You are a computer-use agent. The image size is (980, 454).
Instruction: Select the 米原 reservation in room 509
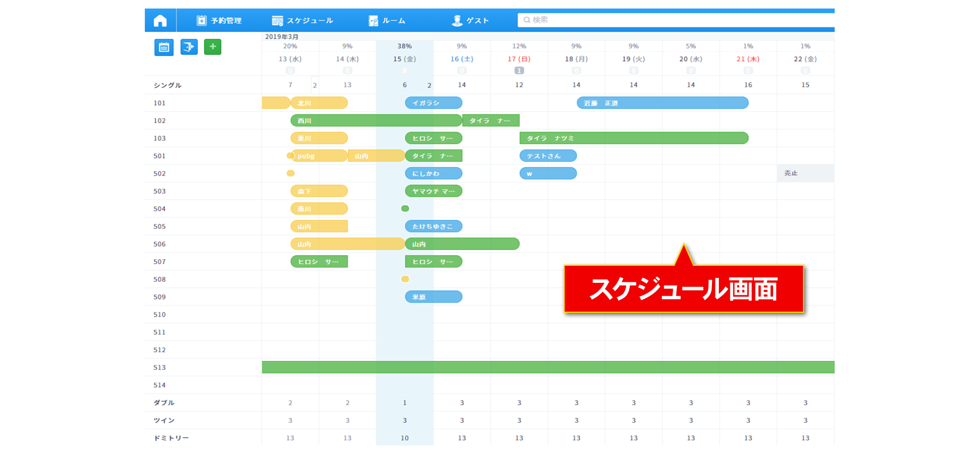click(x=433, y=297)
